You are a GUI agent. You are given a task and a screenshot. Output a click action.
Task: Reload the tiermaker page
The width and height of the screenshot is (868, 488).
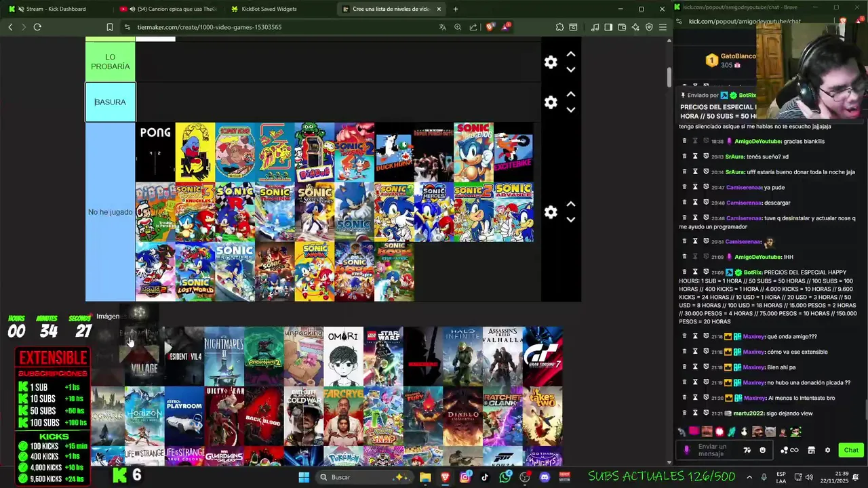[37, 27]
